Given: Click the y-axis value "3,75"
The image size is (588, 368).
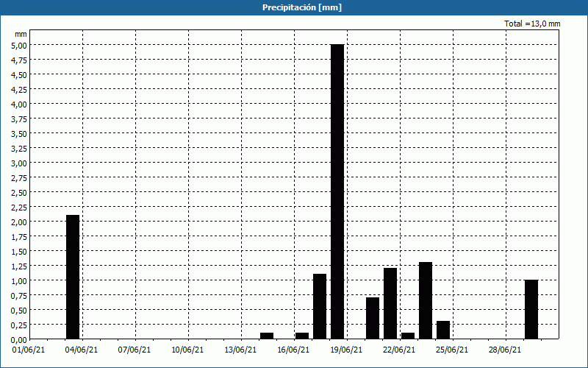Looking at the screenshot, I should click(19, 118).
